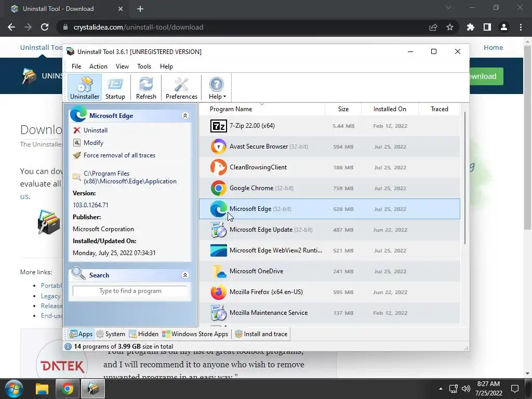
Task: Reload the page in Chrome
Action: 45,27
